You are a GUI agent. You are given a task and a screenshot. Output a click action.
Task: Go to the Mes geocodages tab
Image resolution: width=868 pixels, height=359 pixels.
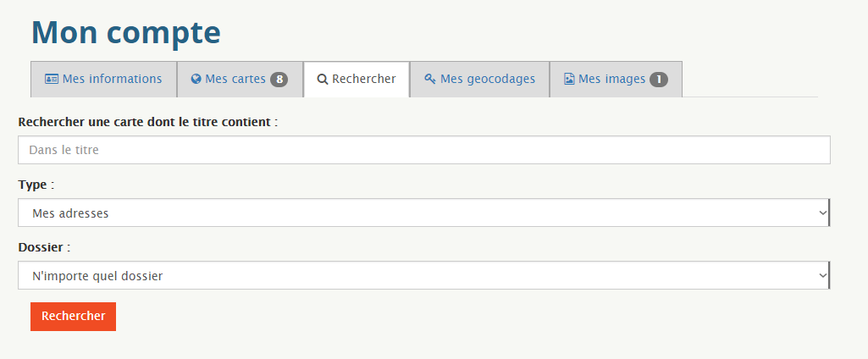pyautogui.click(x=479, y=79)
